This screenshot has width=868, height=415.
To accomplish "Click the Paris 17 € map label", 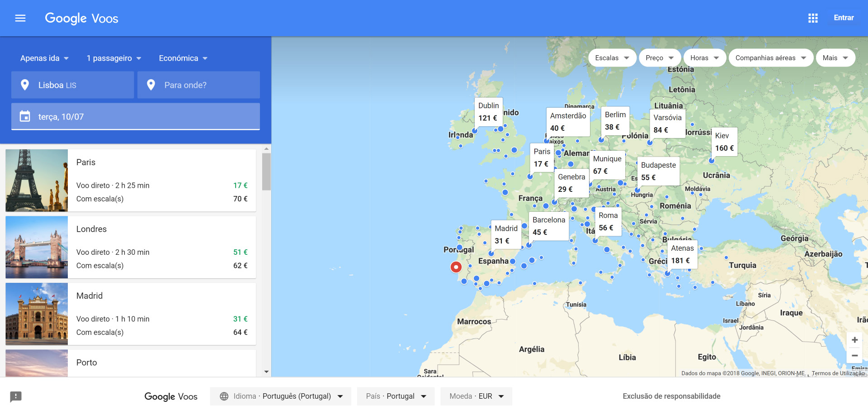I will [x=542, y=157].
